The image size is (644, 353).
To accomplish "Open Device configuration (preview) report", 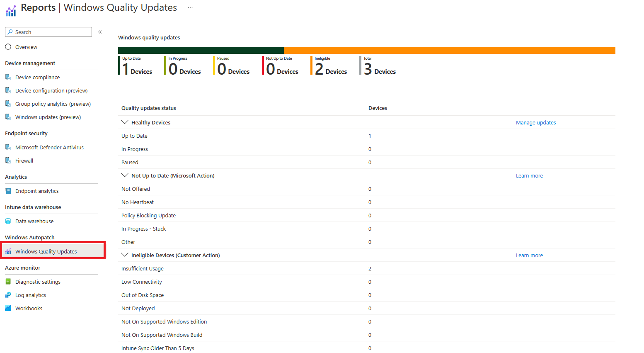I will click(x=51, y=90).
